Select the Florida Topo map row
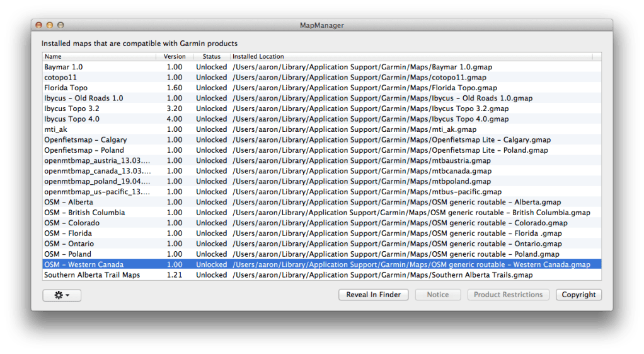The image size is (644, 354). pos(321,88)
